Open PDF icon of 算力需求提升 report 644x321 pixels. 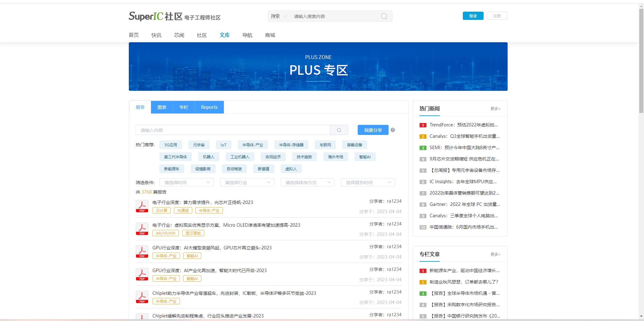(x=142, y=207)
